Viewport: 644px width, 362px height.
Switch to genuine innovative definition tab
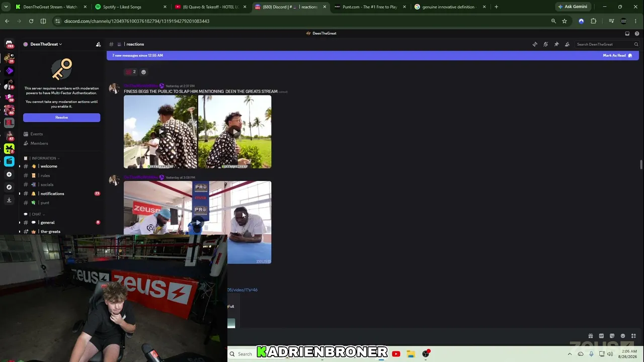click(449, 7)
